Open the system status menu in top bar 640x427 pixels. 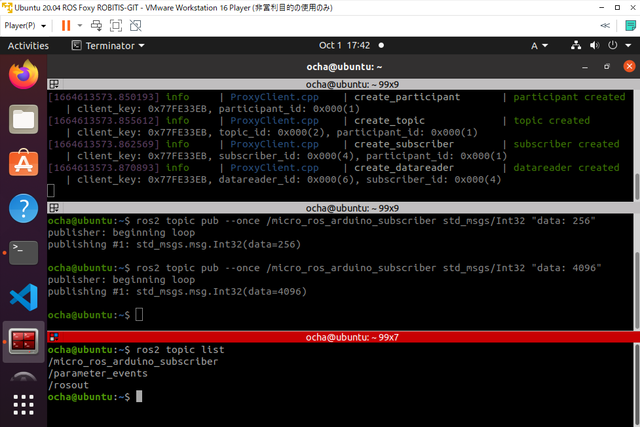pyautogui.click(x=603, y=45)
